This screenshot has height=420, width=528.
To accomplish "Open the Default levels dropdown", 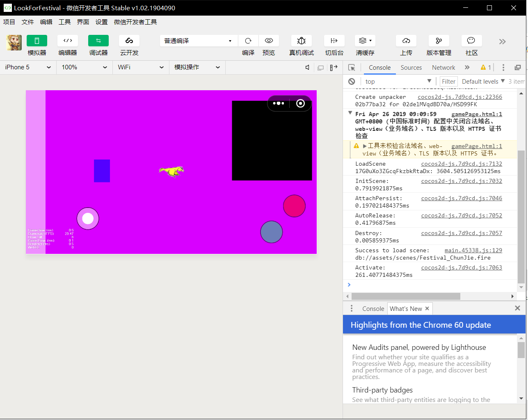I will pyautogui.click(x=483, y=81).
